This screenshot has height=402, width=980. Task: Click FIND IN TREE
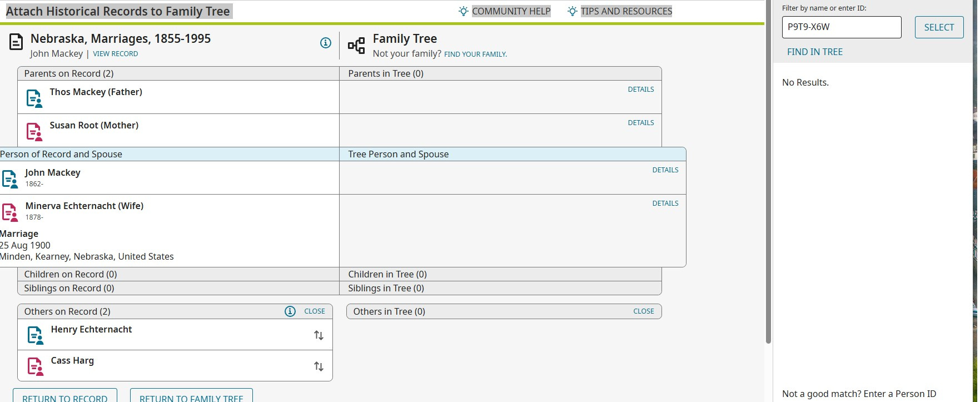[x=815, y=52]
